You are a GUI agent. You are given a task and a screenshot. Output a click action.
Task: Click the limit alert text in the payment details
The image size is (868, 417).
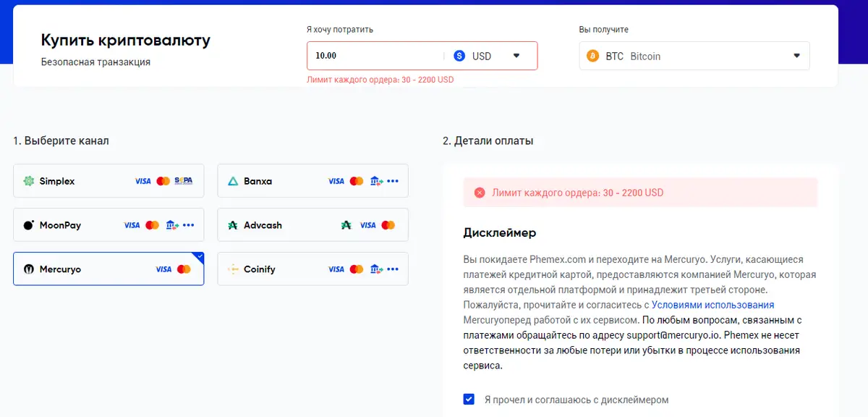[x=577, y=193]
